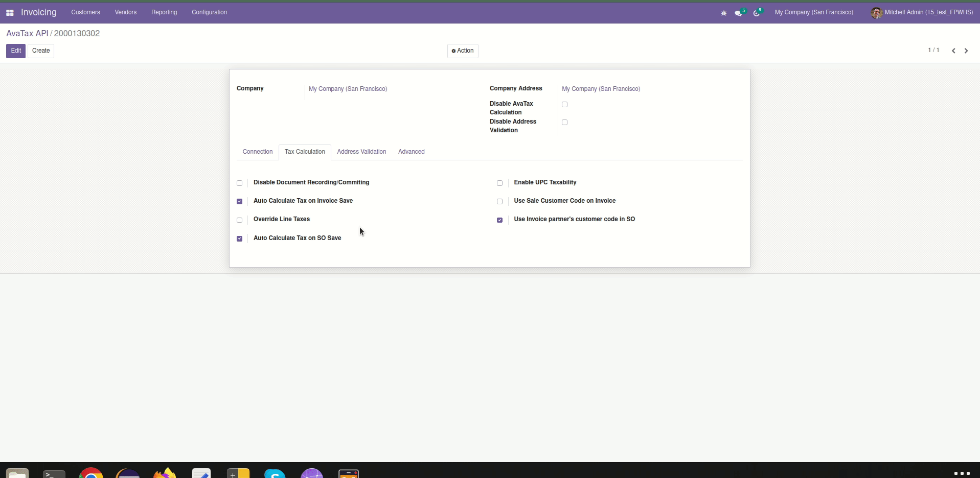Open Firefox from the taskbar
Viewport: 980px width, 478px height.
point(164,472)
